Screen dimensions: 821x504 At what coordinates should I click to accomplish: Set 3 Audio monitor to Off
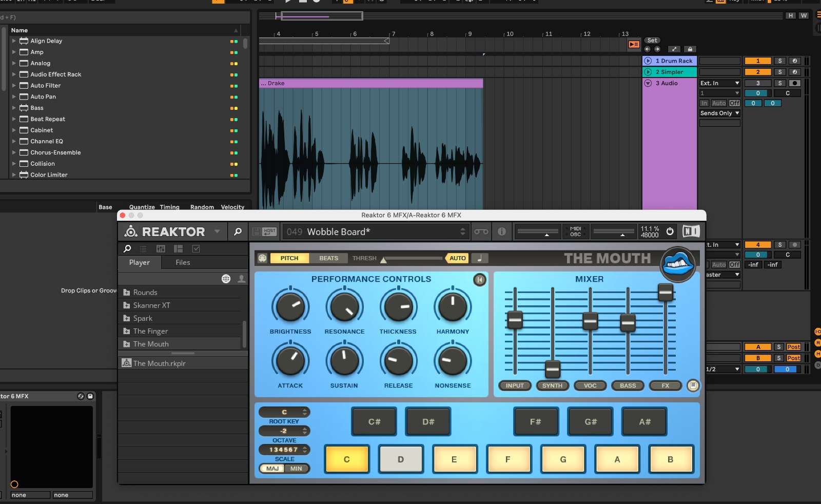(735, 103)
